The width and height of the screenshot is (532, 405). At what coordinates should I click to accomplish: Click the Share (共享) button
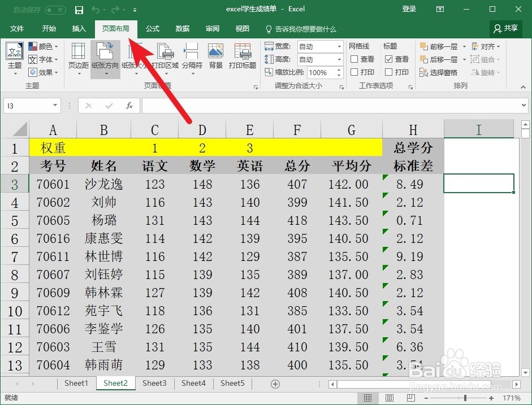click(505, 29)
